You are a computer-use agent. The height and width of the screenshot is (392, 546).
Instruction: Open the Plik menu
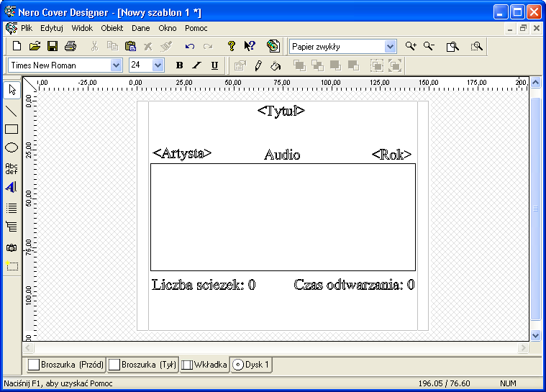click(x=27, y=28)
